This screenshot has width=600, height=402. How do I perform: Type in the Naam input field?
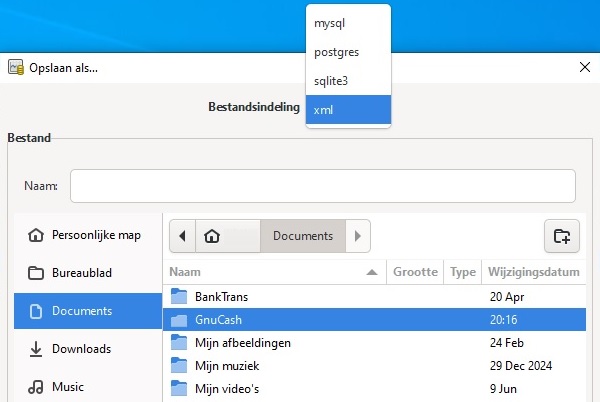click(x=322, y=186)
